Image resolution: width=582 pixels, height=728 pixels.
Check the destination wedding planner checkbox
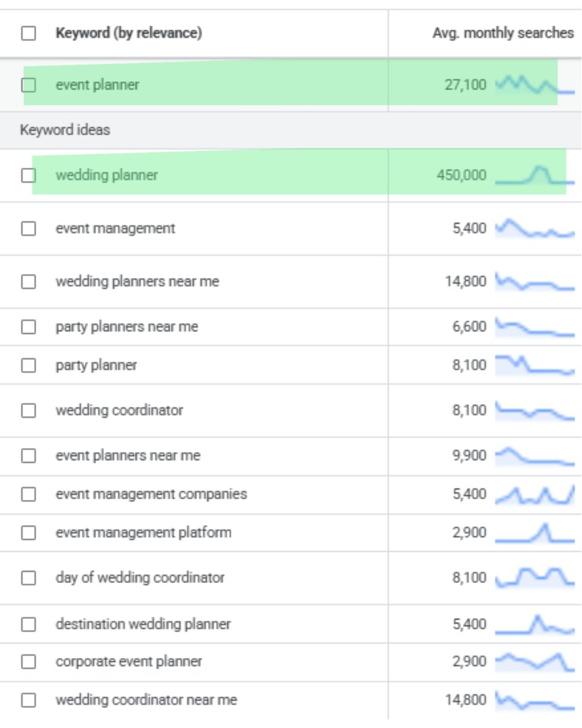28,624
